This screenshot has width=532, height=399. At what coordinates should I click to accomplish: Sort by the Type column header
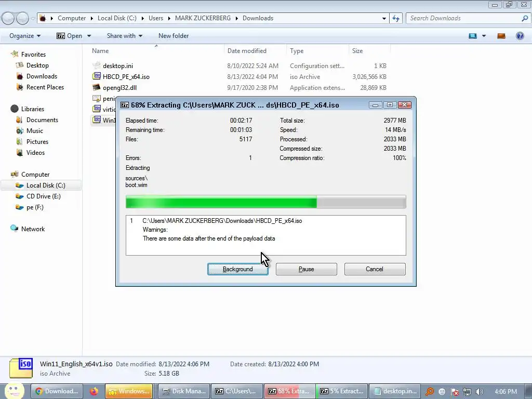coord(297,51)
